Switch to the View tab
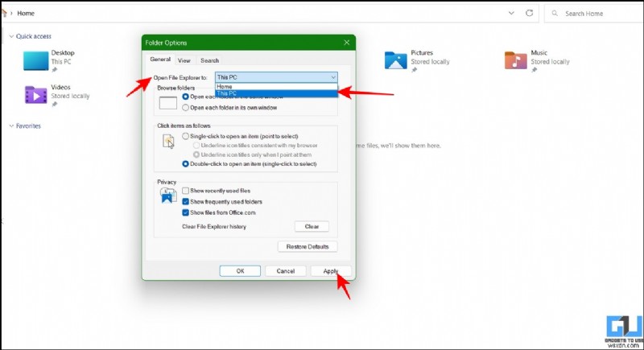 pos(184,60)
